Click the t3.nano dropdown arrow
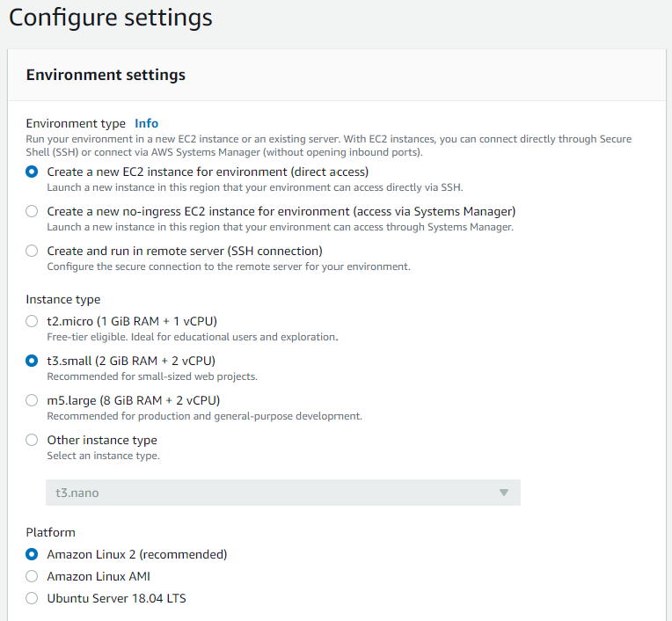The image size is (672, 621). pos(504,493)
